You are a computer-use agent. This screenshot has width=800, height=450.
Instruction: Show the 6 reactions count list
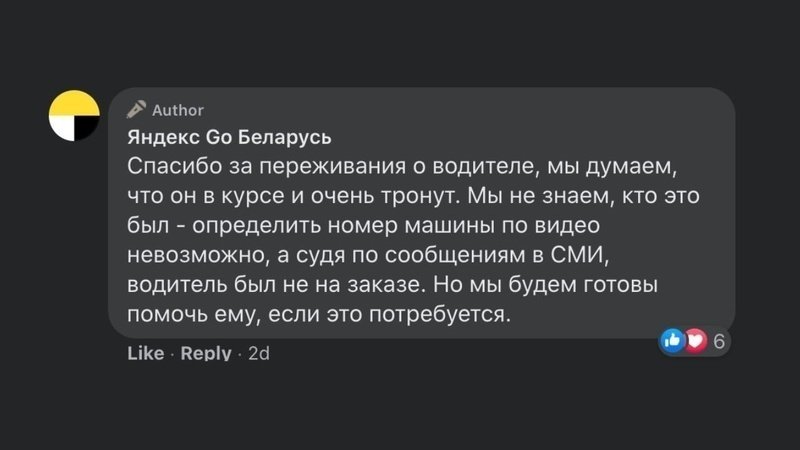click(718, 342)
